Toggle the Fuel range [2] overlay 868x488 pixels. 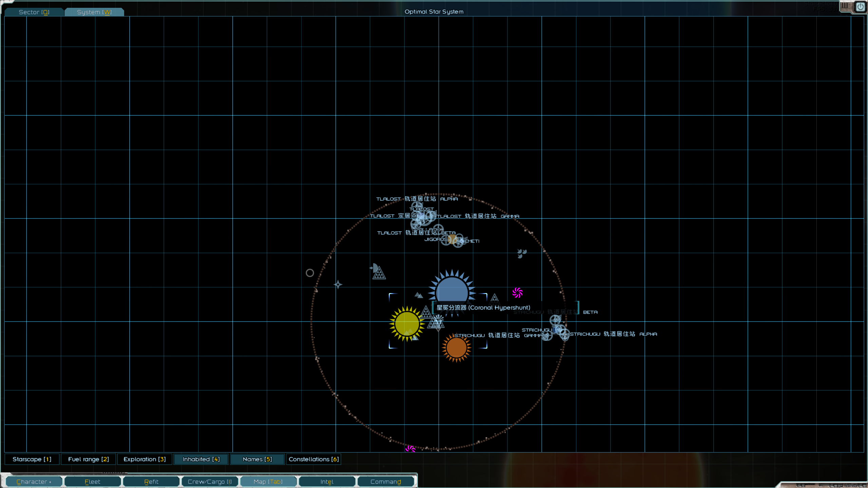coord(88,459)
